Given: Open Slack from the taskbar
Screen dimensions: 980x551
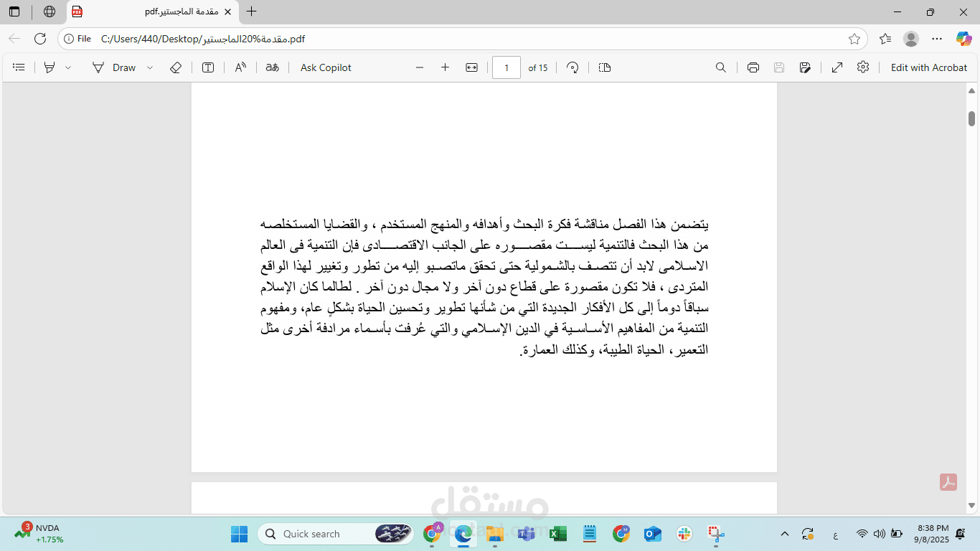Looking at the screenshot, I should (x=684, y=534).
